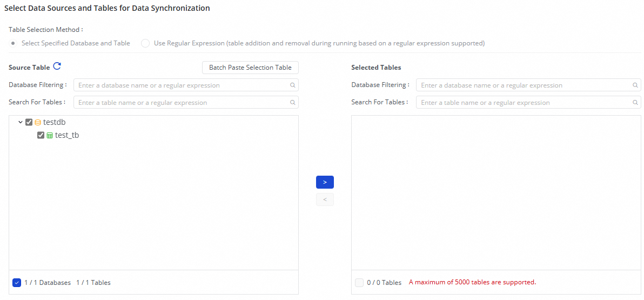
Task: Click search icon in selected Search For Tables
Action: point(635,103)
